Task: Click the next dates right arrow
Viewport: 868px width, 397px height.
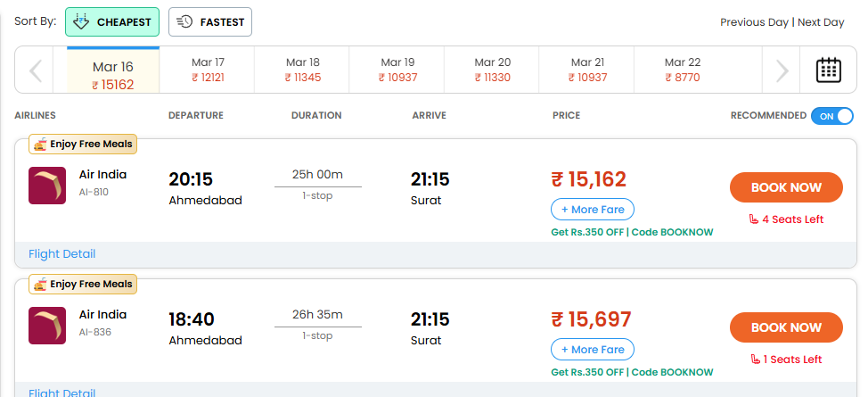Action: 782,70
